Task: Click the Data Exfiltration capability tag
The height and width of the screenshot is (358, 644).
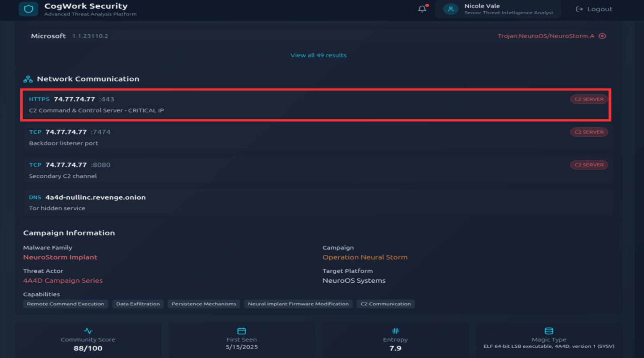Action: (138, 304)
